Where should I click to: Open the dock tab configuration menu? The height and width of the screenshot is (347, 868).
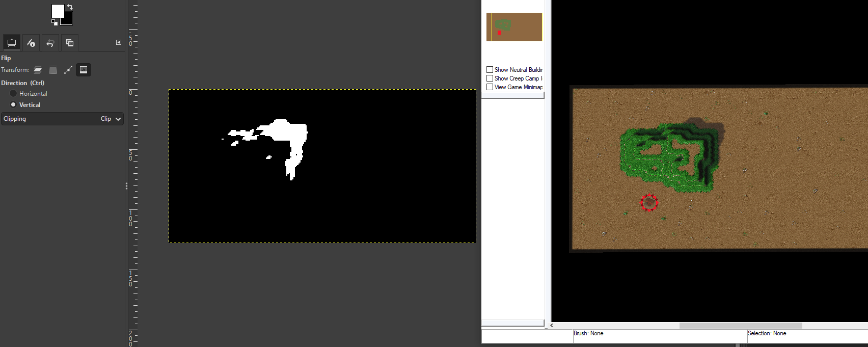coord(119,42)
